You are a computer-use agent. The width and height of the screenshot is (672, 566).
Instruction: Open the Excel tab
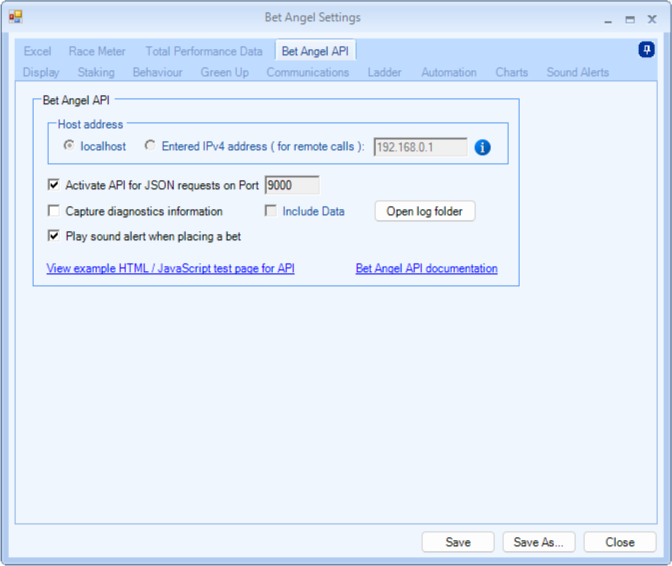pyautogui.click(x=37, y=51)
